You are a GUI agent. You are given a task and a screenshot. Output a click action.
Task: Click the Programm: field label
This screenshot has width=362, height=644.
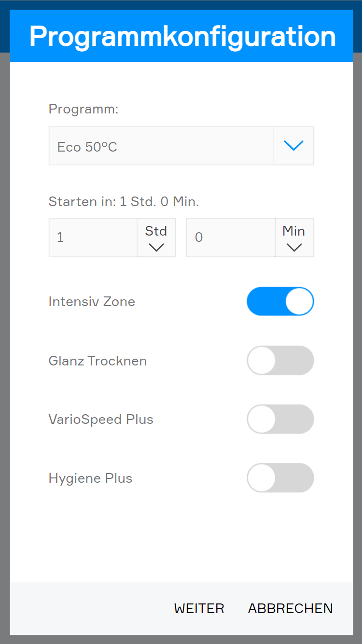83,109
